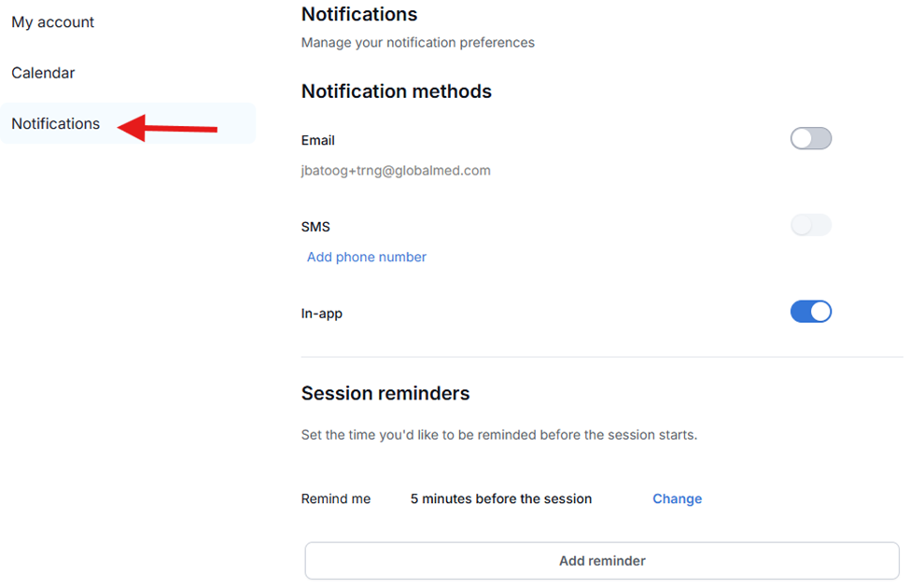Toggle the SMS notifications switch

(x=810, y=225)
